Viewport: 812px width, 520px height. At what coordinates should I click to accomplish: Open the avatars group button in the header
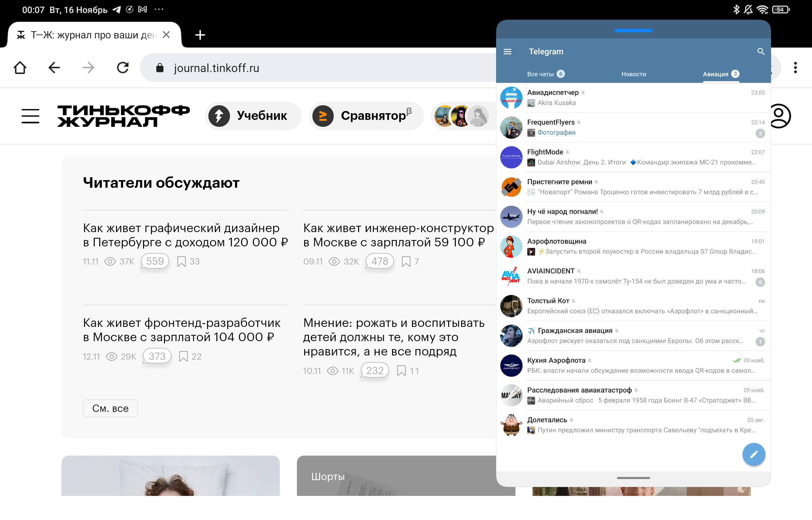463,116
